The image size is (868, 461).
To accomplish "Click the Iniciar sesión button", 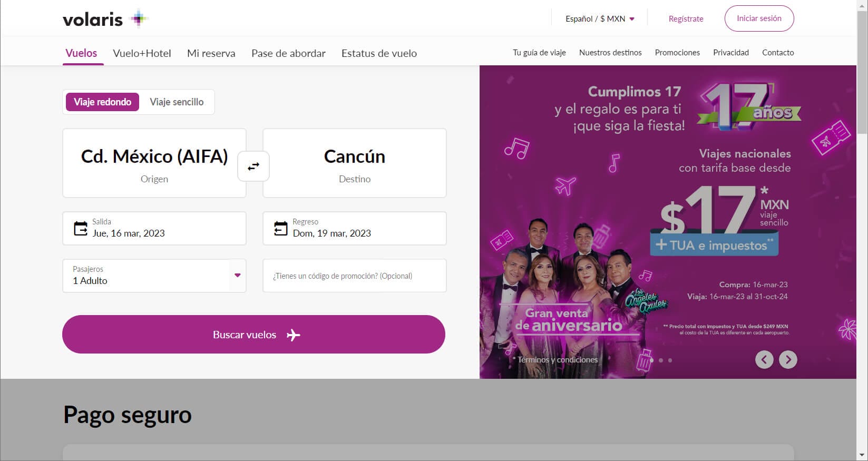I will point(759,18).
